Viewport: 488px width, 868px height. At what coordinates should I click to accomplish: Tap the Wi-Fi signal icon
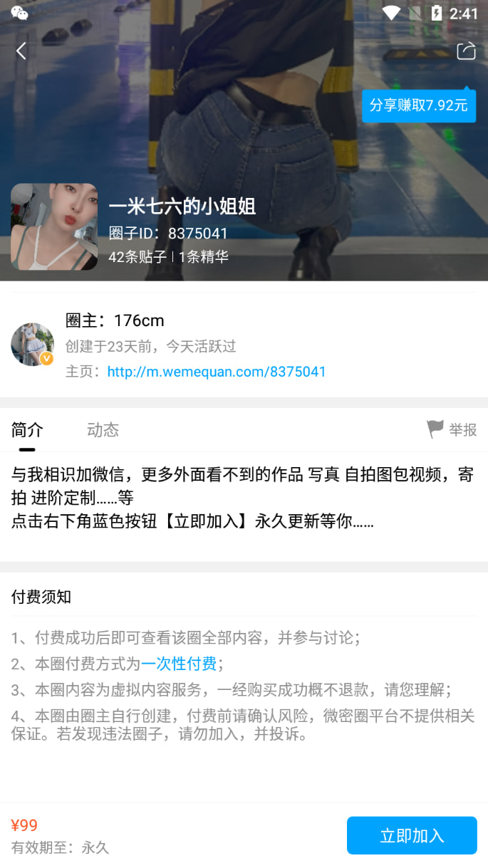391,13
